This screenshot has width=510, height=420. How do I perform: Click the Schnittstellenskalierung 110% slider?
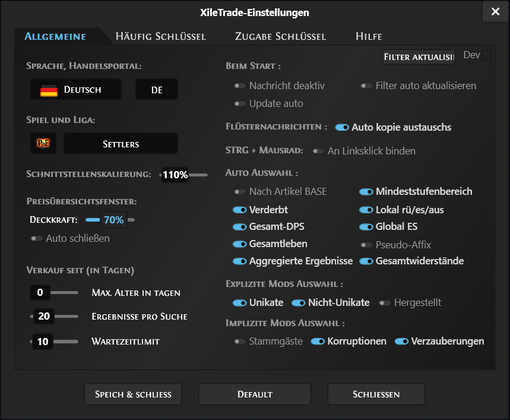coord(184,175)
